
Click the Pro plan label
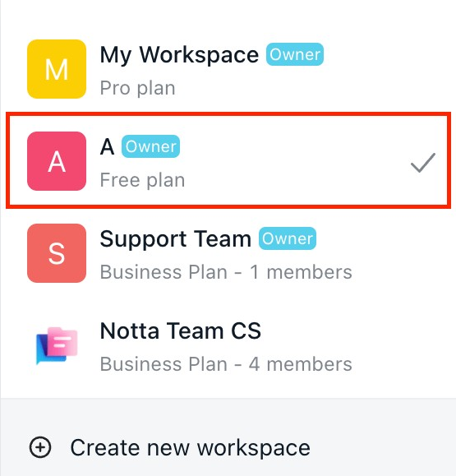(138, 88)
